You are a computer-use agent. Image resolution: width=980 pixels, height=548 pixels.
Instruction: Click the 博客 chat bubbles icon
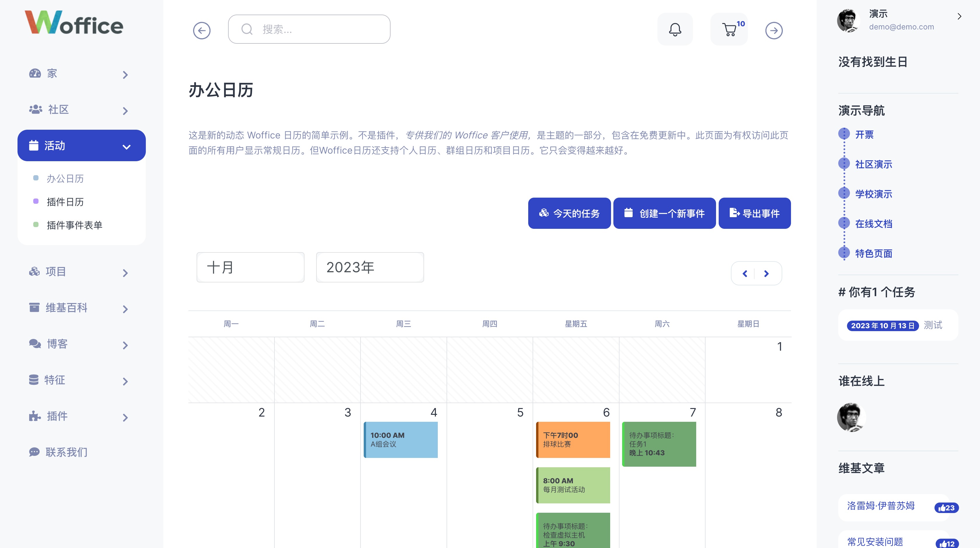pyautogui.click(x=35, y=343)
